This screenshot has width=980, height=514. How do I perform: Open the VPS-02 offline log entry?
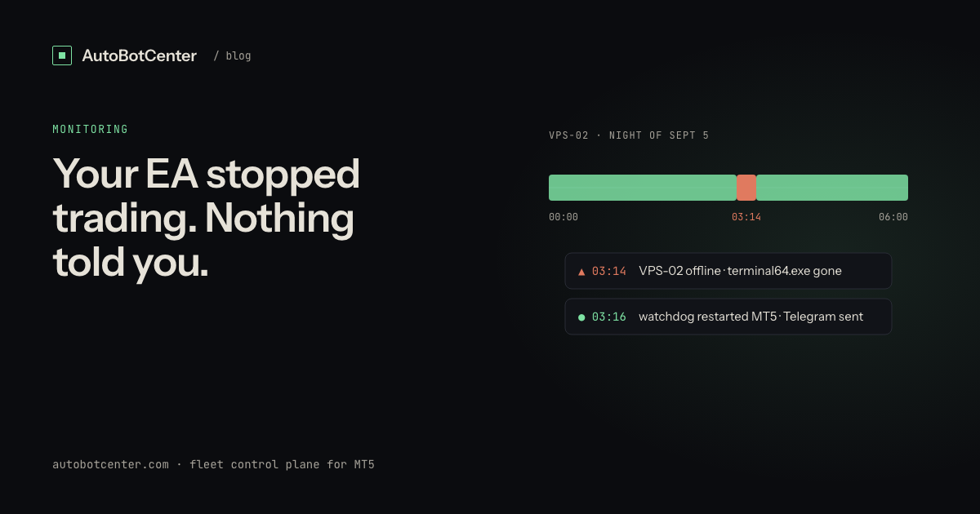pos(728,271)
